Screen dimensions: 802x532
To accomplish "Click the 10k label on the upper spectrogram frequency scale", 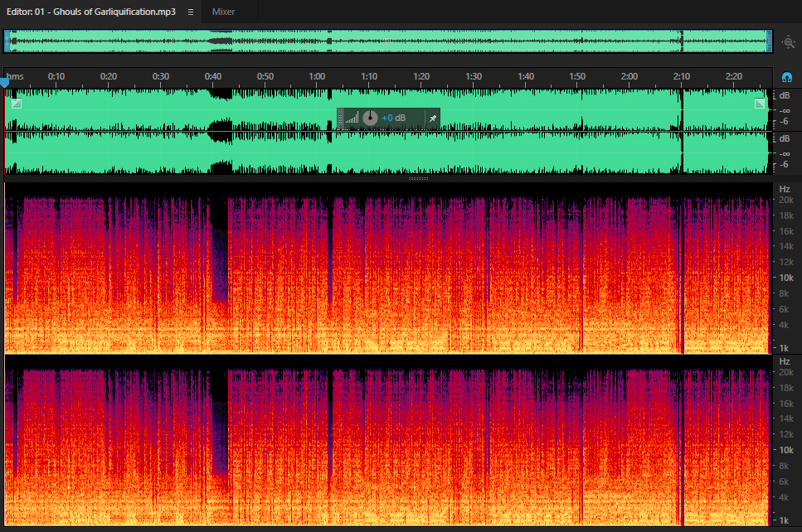I will point(786,278).
